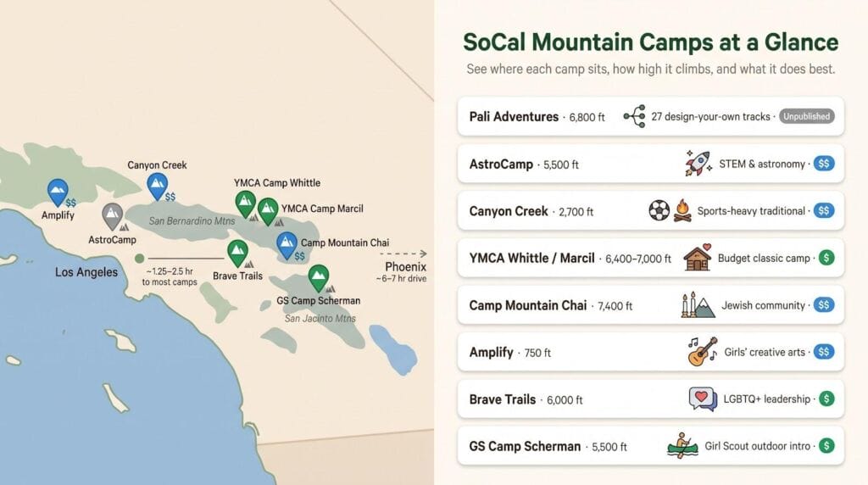Screen dimensions: 868x485
Task: Open the YMCA Whittle / Marcil card
Action: click(x=650, y=258)
